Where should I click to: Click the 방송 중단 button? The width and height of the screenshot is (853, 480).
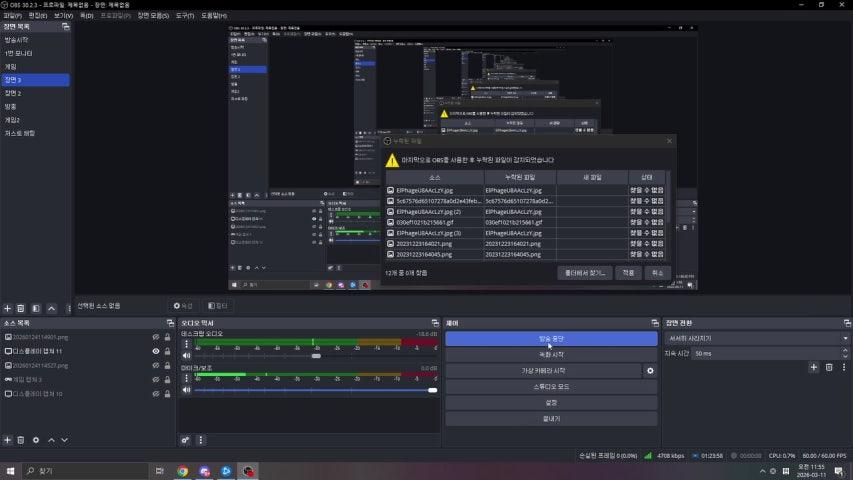click(x=551, y=338)
